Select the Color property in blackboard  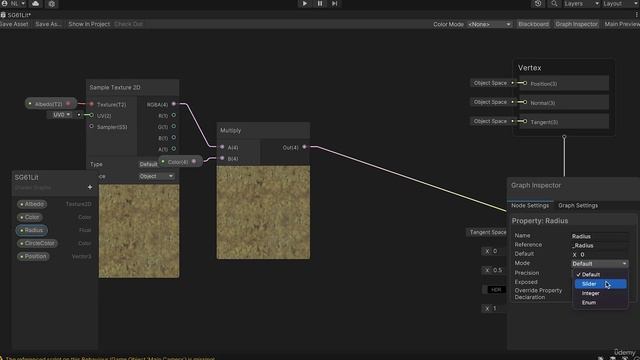tap(30, 217)
